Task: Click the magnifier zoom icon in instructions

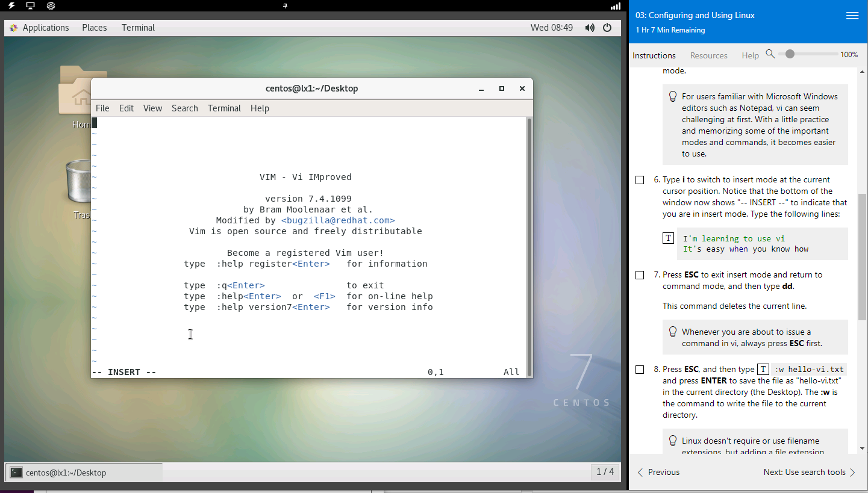Action: coord(770,54)
